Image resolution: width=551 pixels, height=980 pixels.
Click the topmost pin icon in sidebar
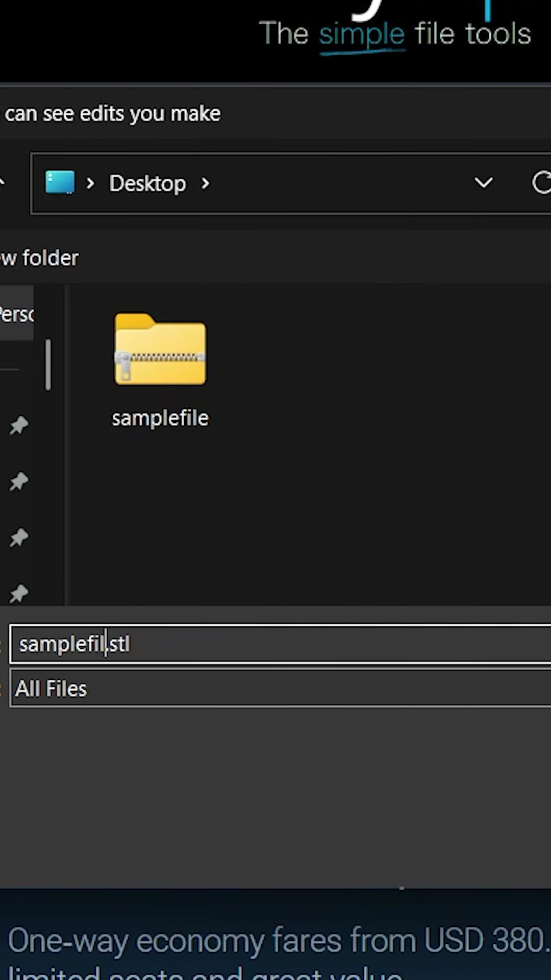[x=19, y=425]
